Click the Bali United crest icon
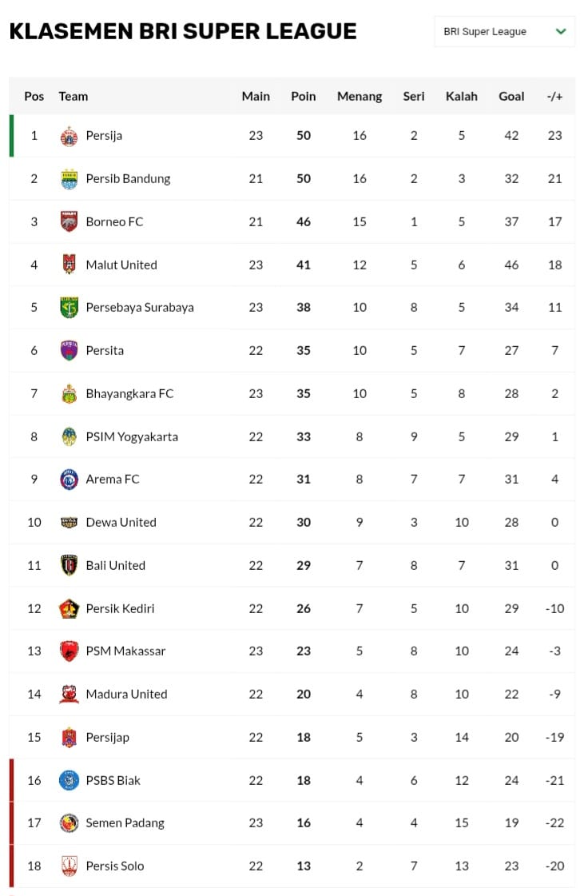The width and height of the screenshot is (588, 896). 70,565
